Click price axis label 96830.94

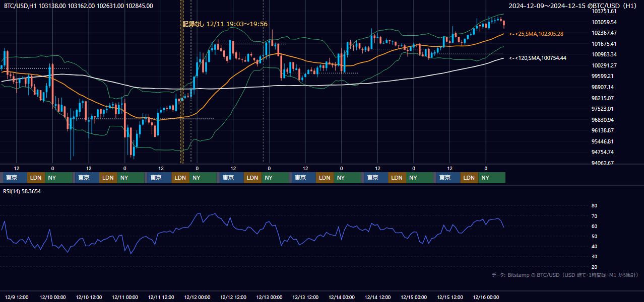coord(603,120)
